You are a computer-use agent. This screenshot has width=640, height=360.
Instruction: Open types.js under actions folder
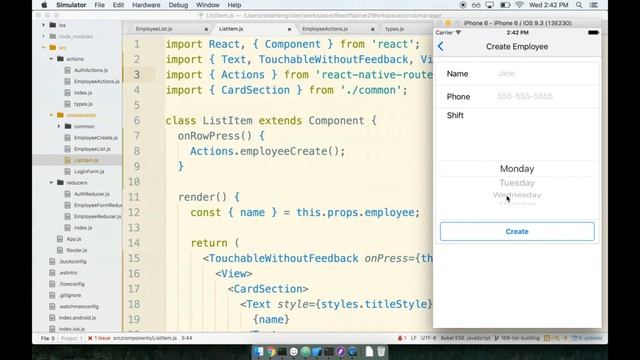[x=83, y=104]
